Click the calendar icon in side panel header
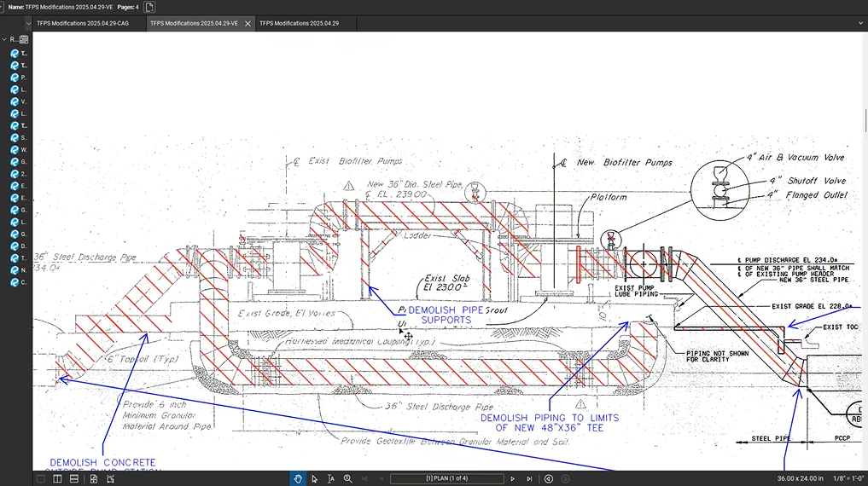 coord(24,39)
